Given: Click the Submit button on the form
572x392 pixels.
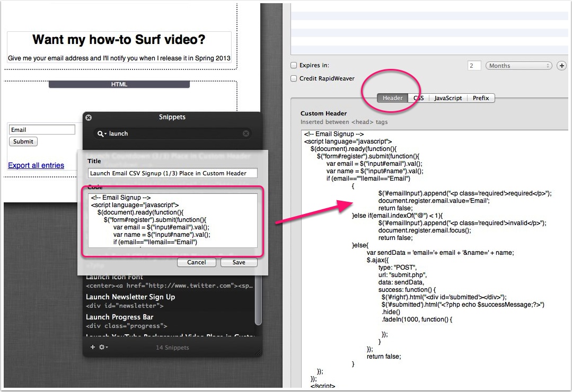Looking at the screenshot, I should [23, 141].
